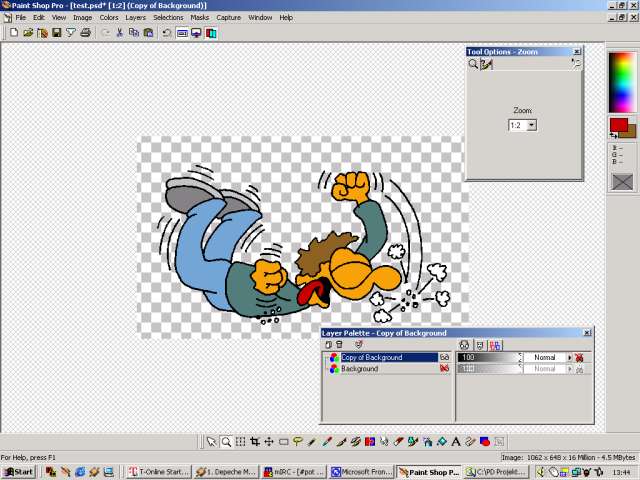Select the Object Selector tool
Viewport: 640px width, 480px height.
click(499, 442)
